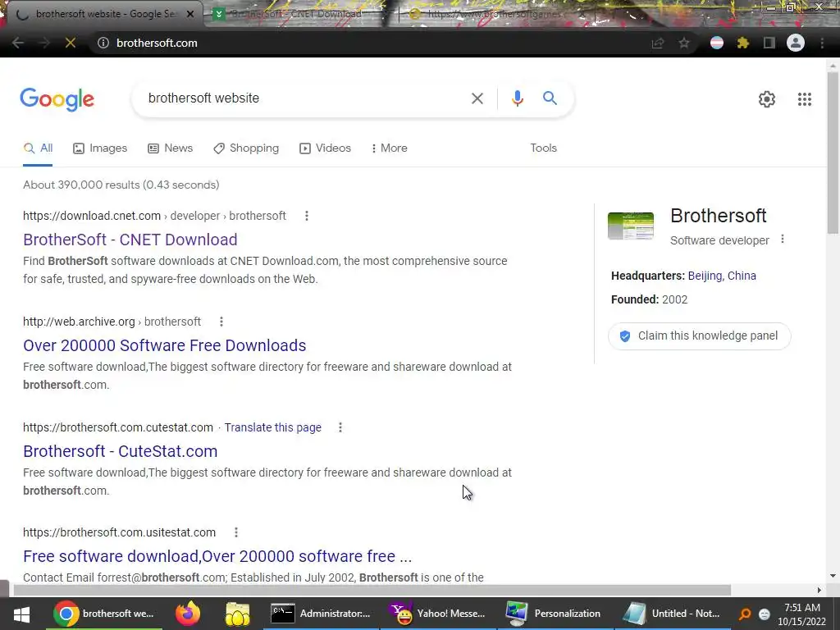Switch to Untitled - Notepad taskbar item
This screenshot has height=630, width=840.
(x=672, y=614)
